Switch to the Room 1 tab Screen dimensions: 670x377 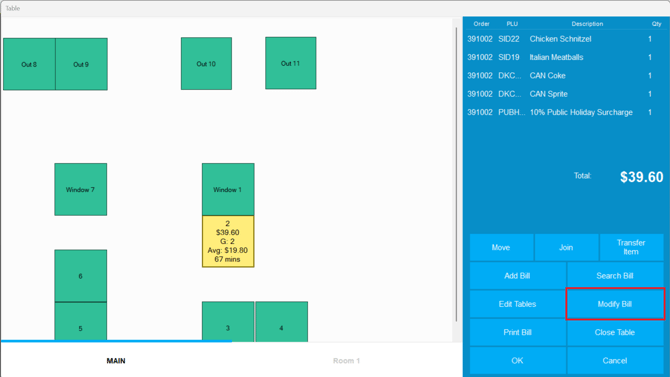[x=347, y=361]
